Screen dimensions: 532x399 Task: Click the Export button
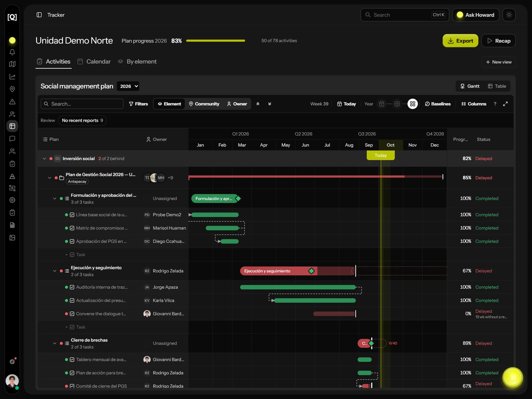point(460,41)
